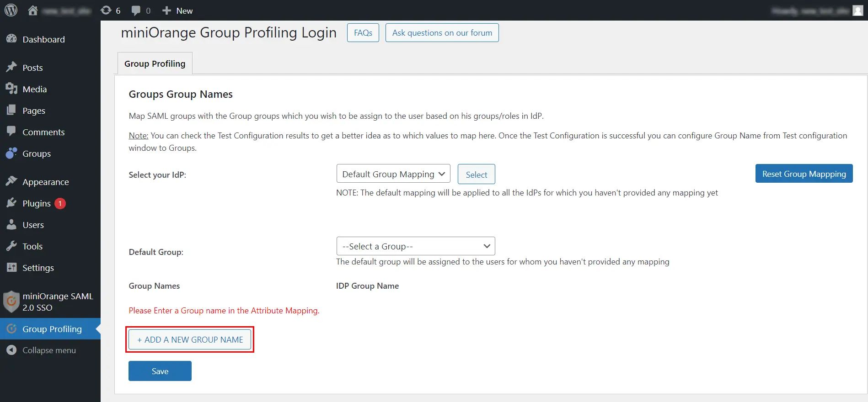Open the site home icon
This screenshot has height=402, width=868.
coord(32,10)
